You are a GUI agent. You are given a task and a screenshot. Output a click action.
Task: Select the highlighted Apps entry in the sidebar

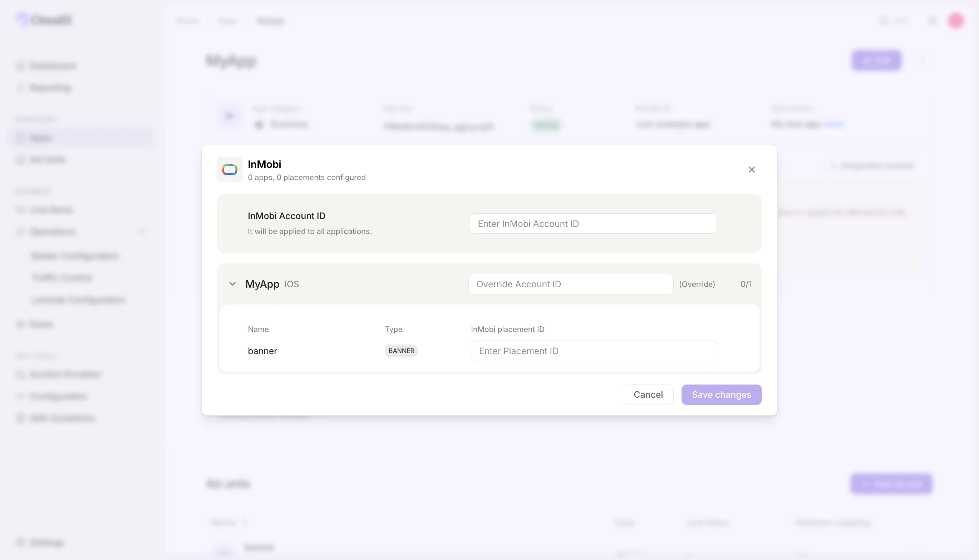(x=41, y=137)
